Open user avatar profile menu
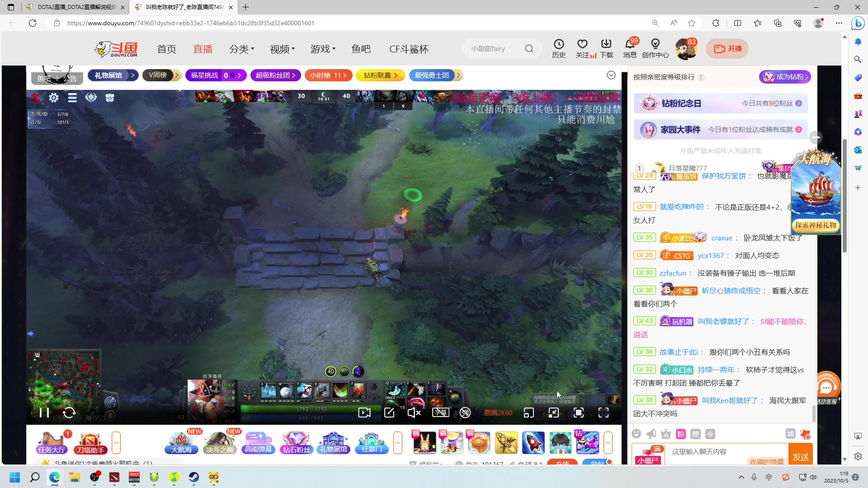 point(685,49)
